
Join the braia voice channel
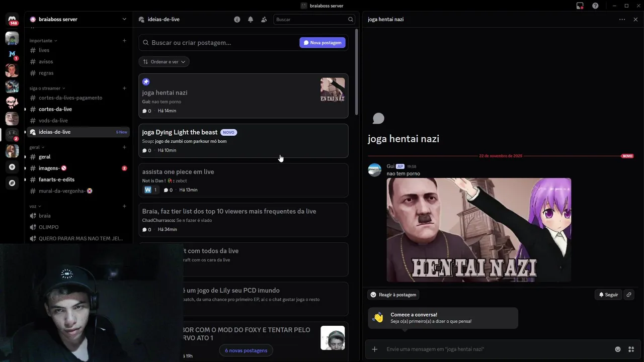pyautogui.click(x=78, y=216)
